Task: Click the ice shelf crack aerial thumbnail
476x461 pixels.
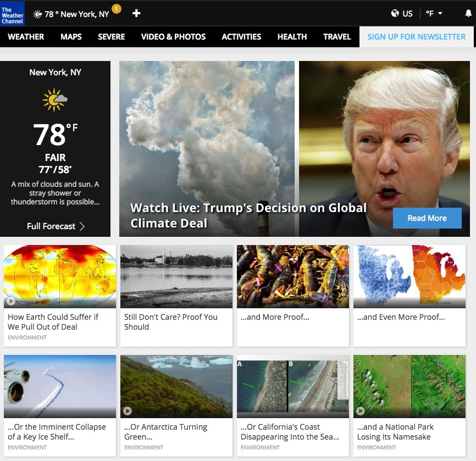Action: tap(60, 386)
